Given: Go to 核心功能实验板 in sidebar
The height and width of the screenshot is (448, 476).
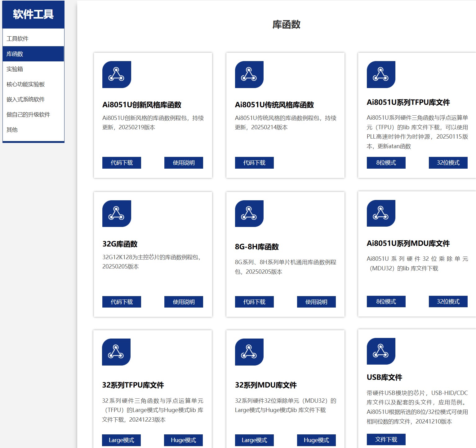Looking at the screenshot, I should click(26, 84).
